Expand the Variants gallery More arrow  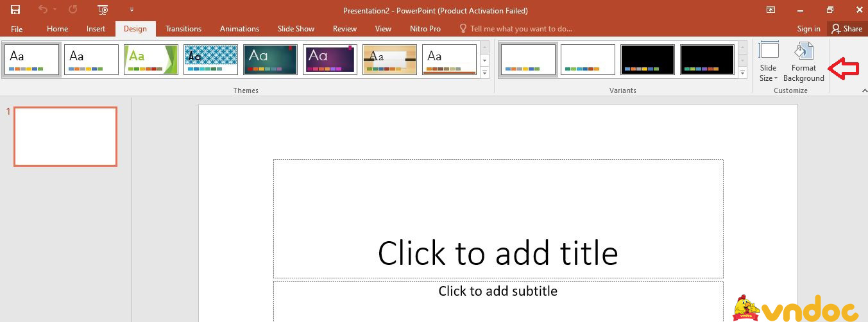pos(743,74)
